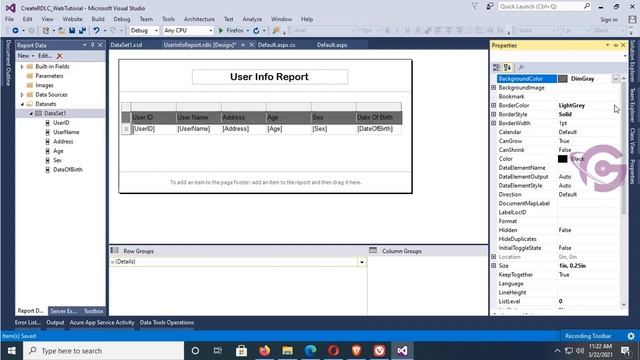Open File Explorer from the taskbar
This screenshot has height=360, width=640.
[287, 351]
